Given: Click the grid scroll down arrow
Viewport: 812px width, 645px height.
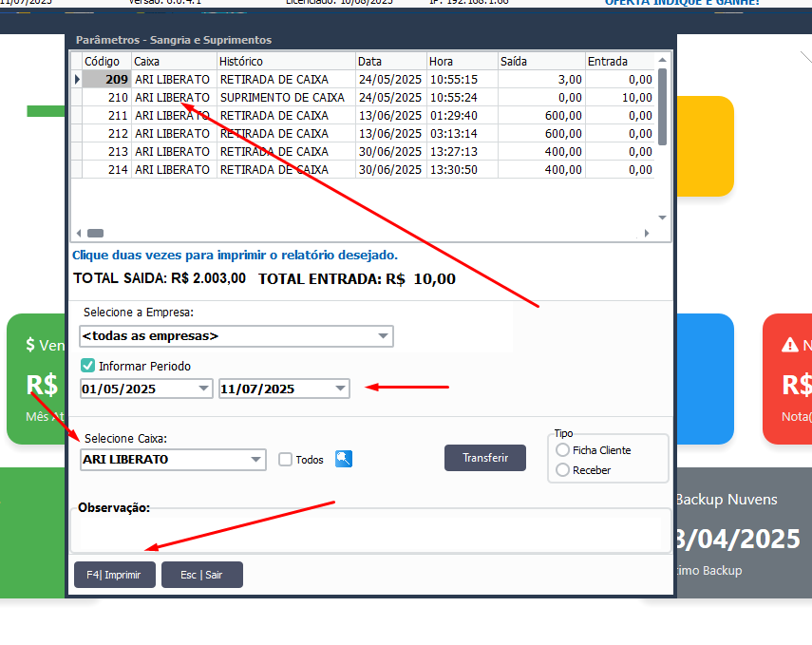Looking at the screenshot, I should [662, 218].
